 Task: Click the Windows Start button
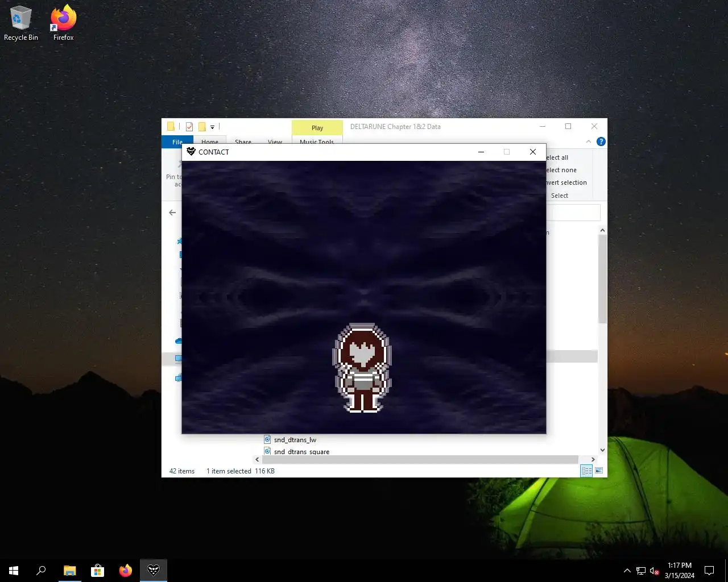pyautogui.click(x=14, y=570)
